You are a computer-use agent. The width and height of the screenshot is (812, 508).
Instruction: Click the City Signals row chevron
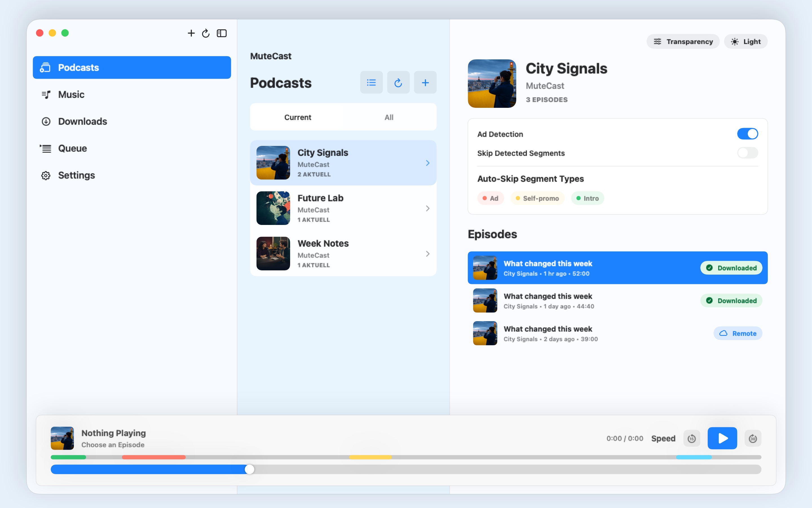(427, 163)
